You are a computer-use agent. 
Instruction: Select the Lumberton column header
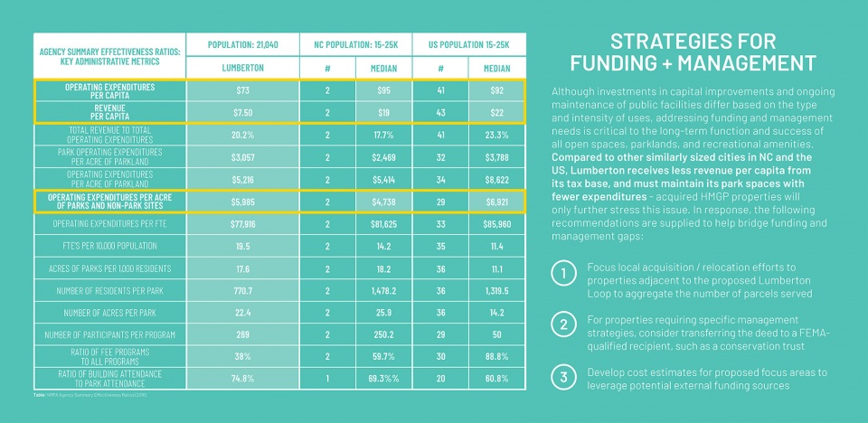(242, 68)
